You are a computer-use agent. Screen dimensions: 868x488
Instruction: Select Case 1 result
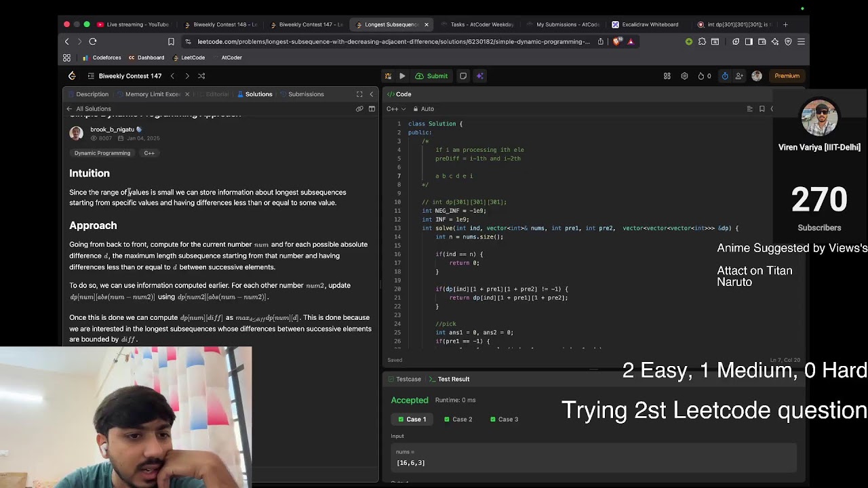point(412,420)
